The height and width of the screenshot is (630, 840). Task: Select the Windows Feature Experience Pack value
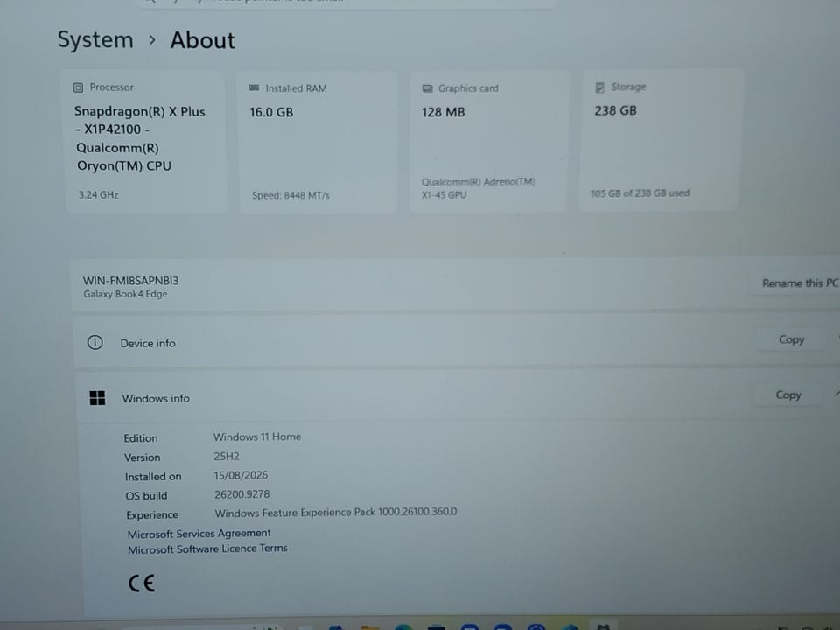pos(336,512)
